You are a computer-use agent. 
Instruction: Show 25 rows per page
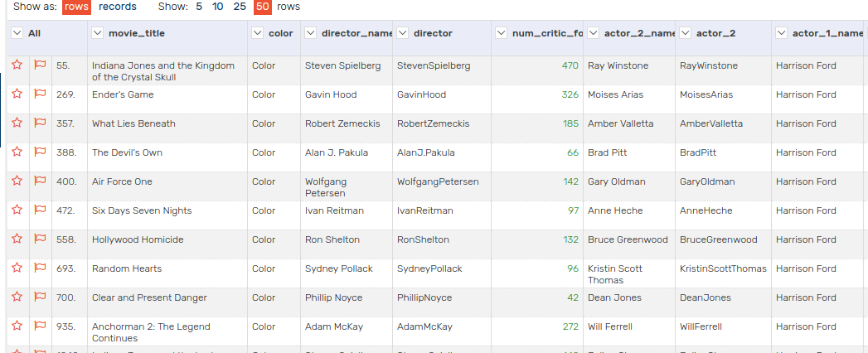coord(240,7)
